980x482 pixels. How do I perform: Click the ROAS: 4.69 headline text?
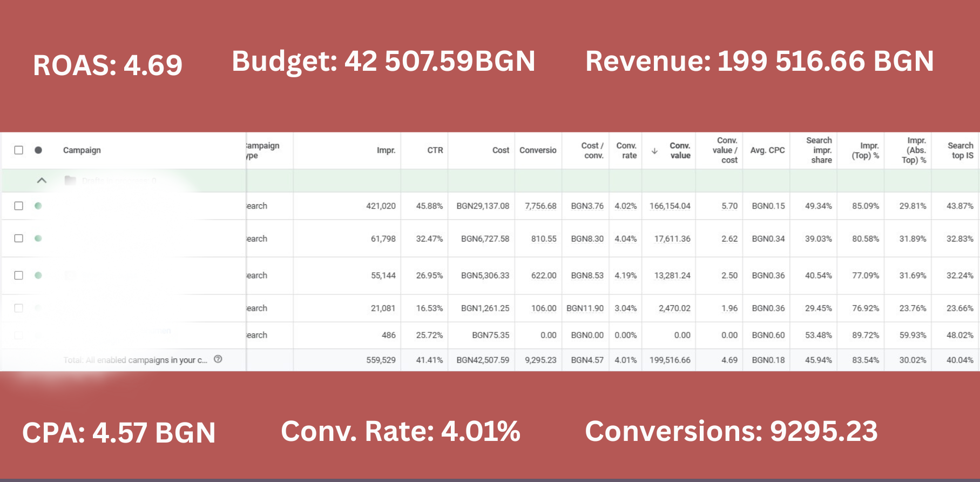(x=107, y=65)
